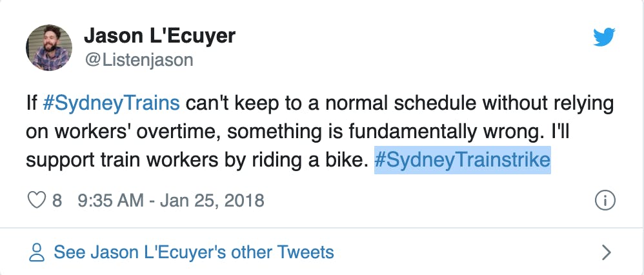The height and width of the screenshot is (275, 644).
Task: Open the Jason L'Ecuyer display name
Action: [160, 36]
